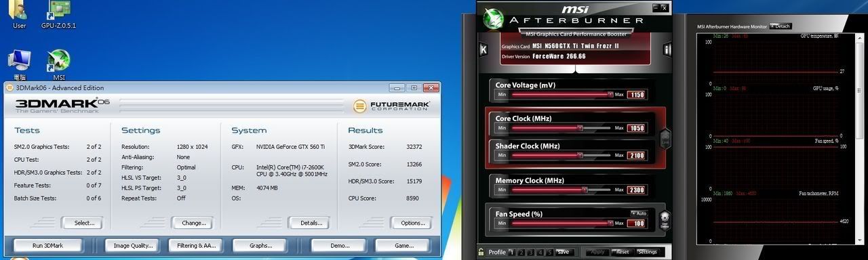Open the Details... system dialog

pos(311,223)
